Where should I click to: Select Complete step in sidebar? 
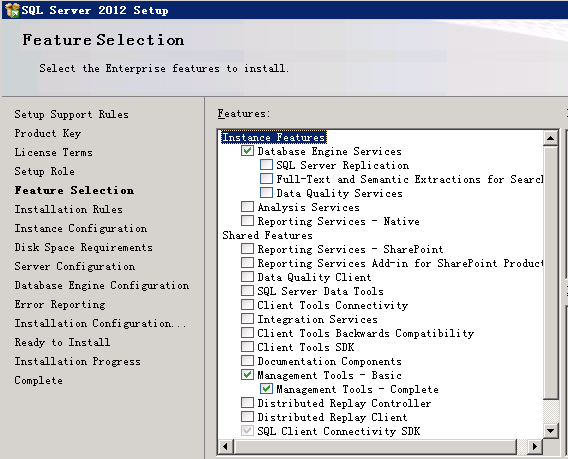point(38,380)
